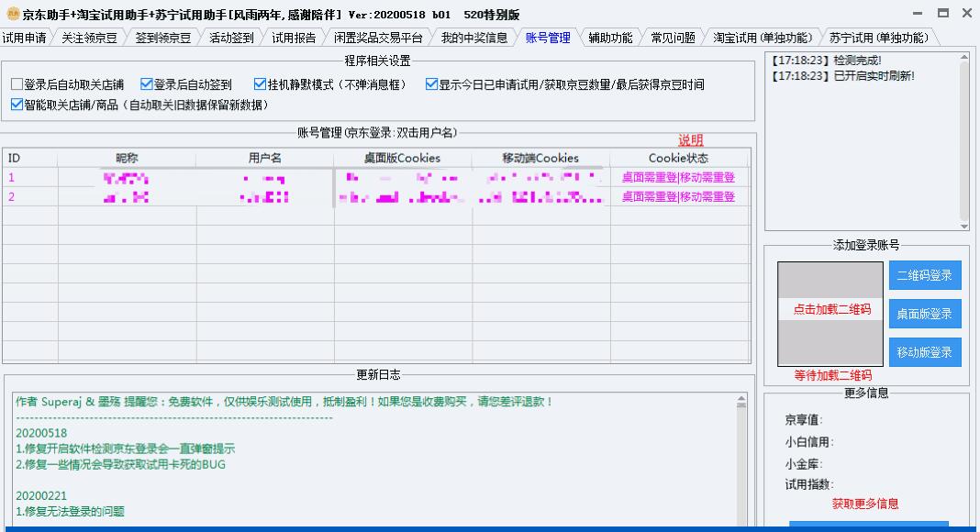980x532 pixels.
Task: Click the 试用指数 label
Action: [x=809, y=484]
